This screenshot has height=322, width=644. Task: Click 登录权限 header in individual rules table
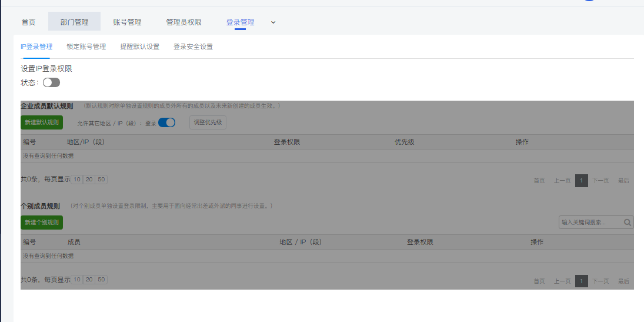click(x=420, y=242)
